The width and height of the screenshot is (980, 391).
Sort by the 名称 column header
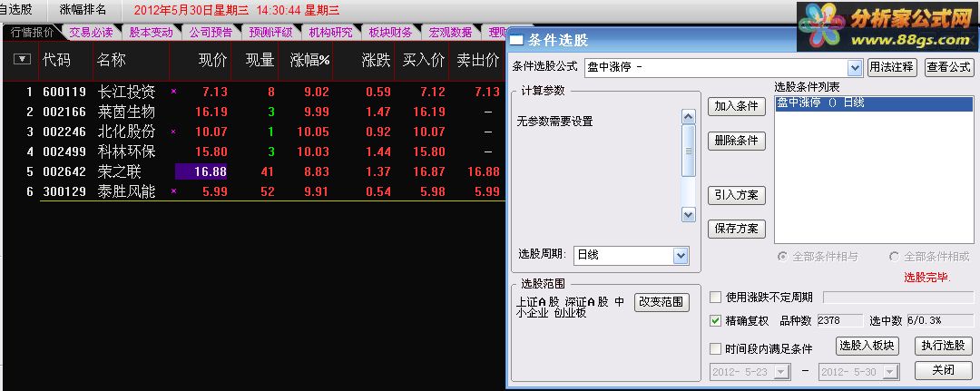pyautogui.click(x=112, y=60)
